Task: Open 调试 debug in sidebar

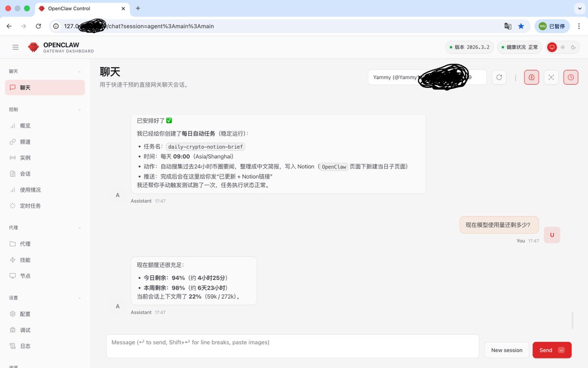Action: tap(45, 330)
